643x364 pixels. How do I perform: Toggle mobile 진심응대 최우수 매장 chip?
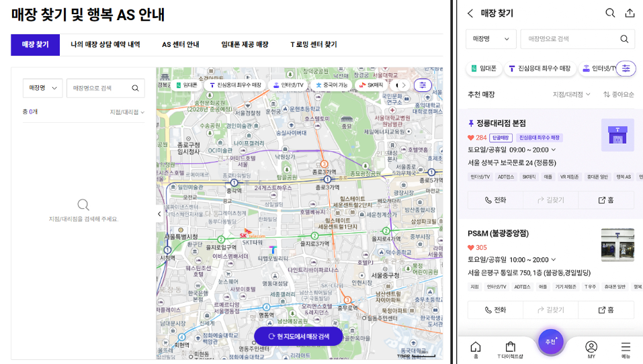[x=540, y=69]
